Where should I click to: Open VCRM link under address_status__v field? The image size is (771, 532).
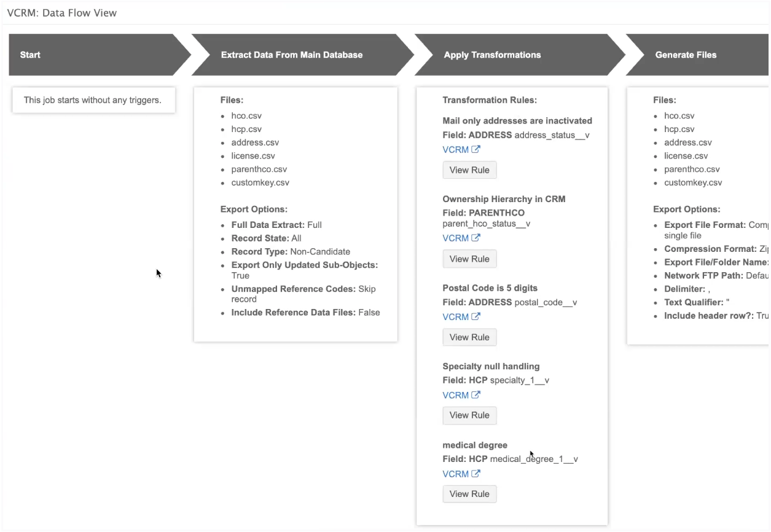tap(455, 149)
